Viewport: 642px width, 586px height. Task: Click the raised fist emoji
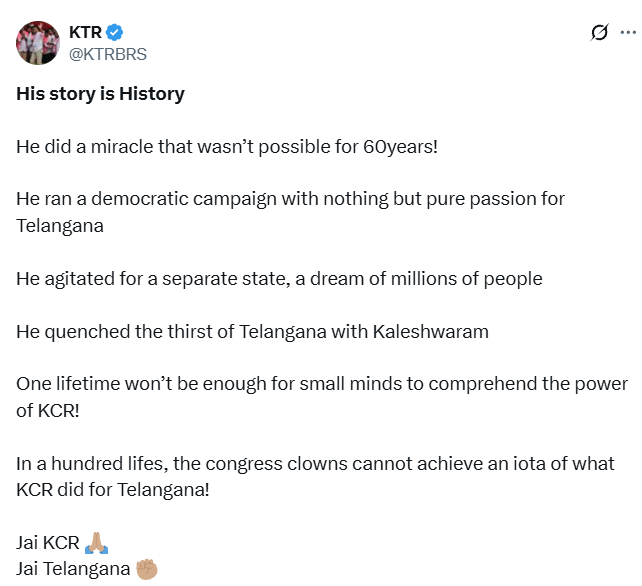(x=147, y=568)
